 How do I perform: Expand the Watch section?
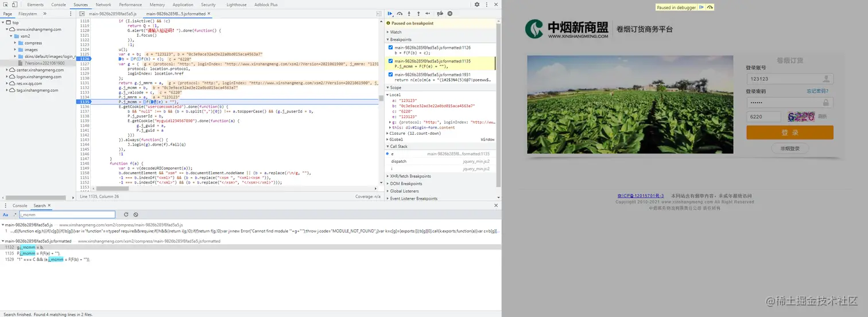point(396,32)
